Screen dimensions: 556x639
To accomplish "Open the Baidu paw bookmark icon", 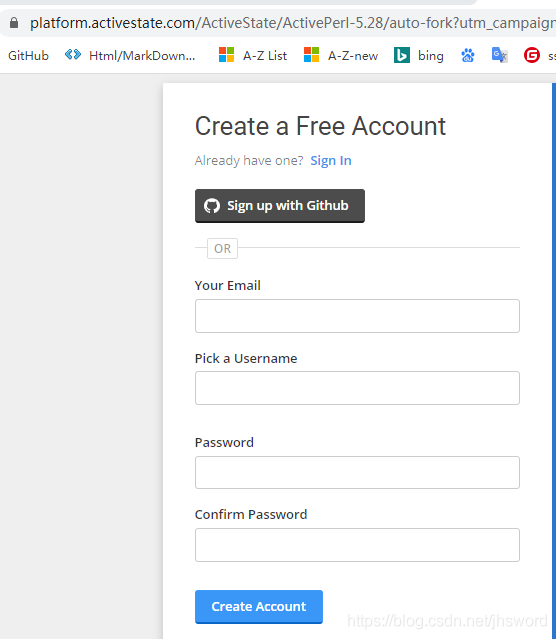I will (x=468, y=55).
